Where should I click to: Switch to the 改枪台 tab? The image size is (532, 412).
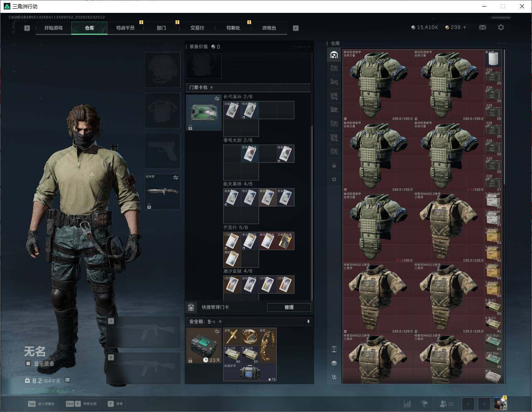point(269,28)
